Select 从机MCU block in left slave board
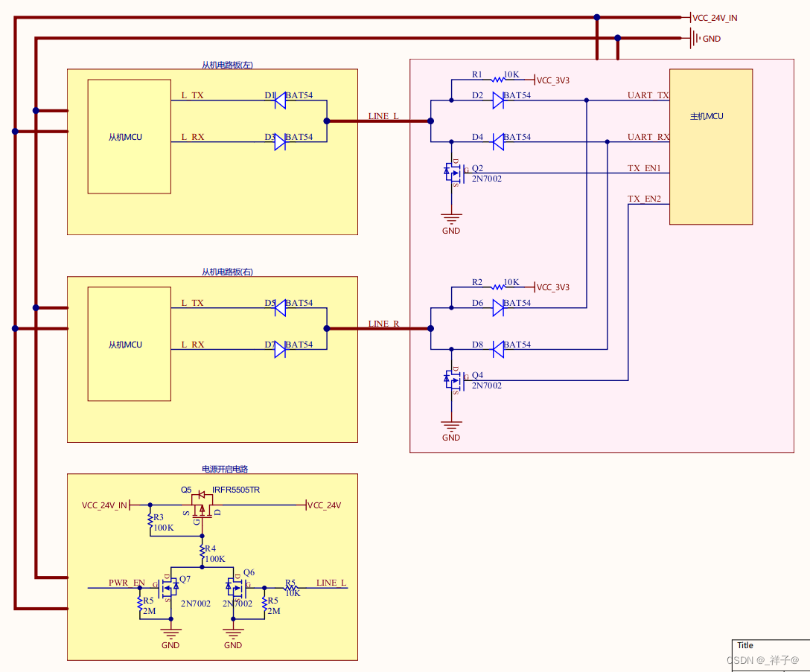Viewport: 810px width, 672px height. (x=129, y=136)
